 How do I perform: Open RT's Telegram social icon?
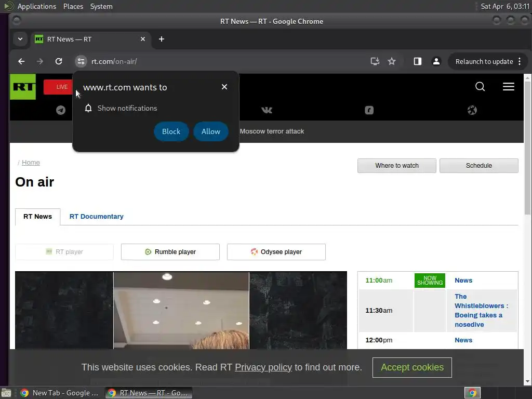61,110
